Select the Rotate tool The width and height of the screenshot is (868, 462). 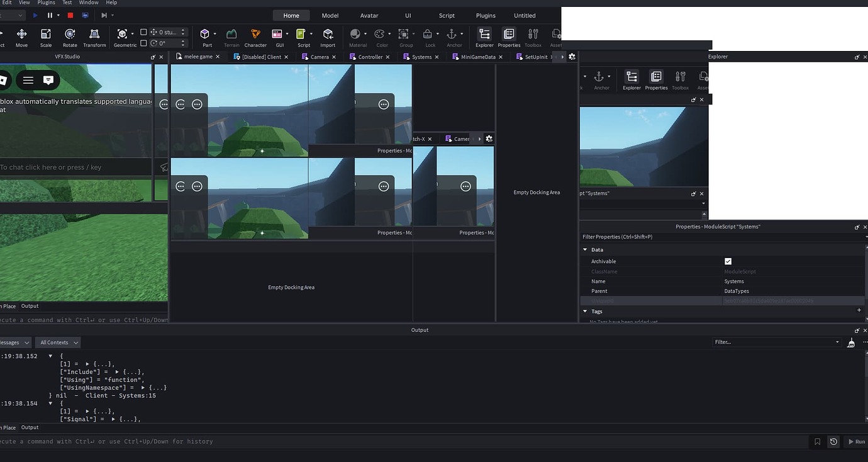pos(70,37)
